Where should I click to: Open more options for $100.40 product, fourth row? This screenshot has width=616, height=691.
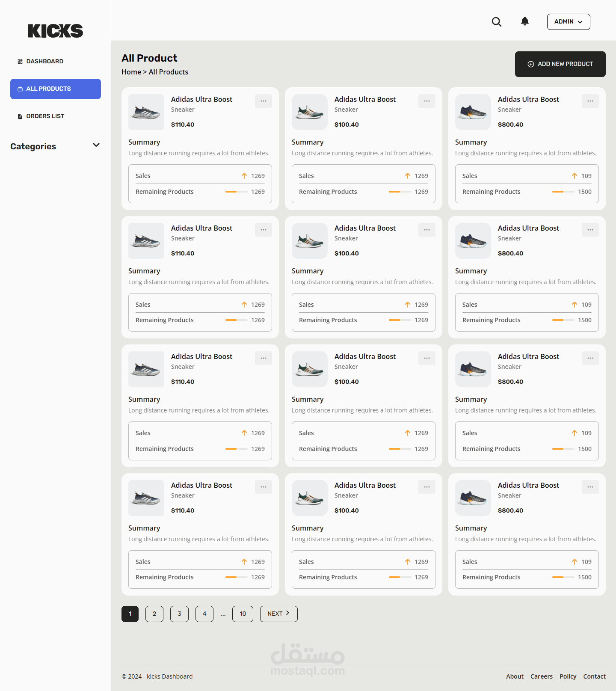pyautogui.click(x=427, y=487)
